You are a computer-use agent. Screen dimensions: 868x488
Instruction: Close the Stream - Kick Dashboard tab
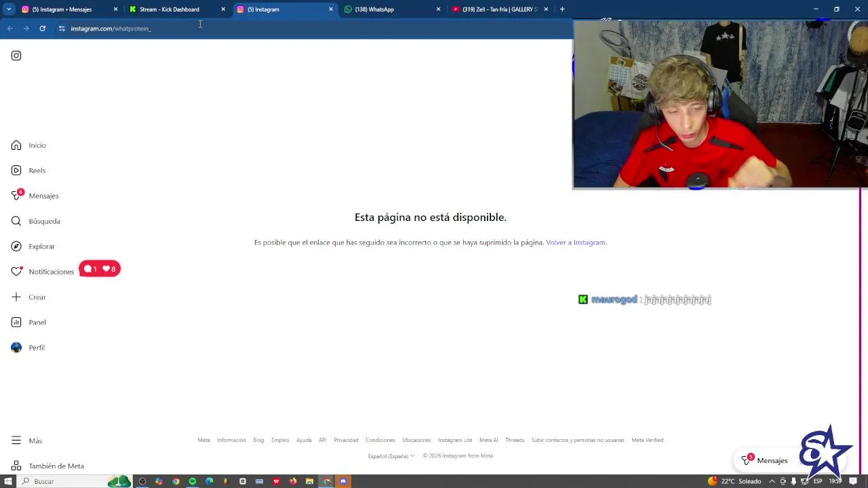pos(223,9)
